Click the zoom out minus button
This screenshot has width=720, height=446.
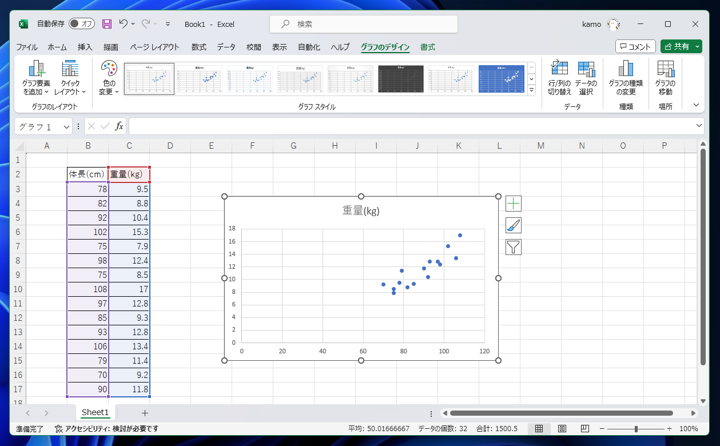coord(602,429)
